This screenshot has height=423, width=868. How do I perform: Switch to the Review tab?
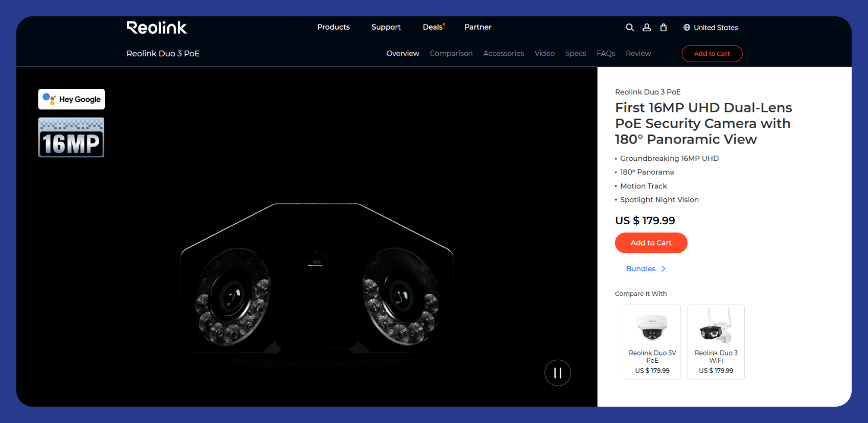coord(638,54)
